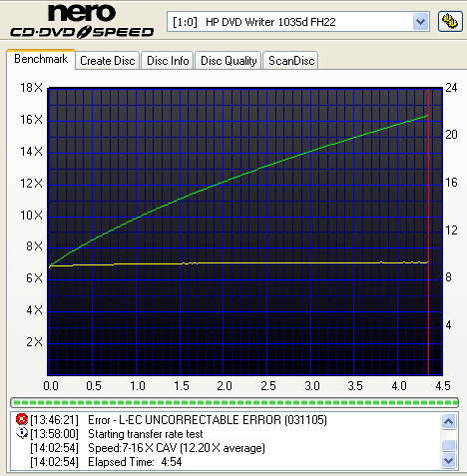Select the Speed 7-16X CAV log line

coord(177,448)
